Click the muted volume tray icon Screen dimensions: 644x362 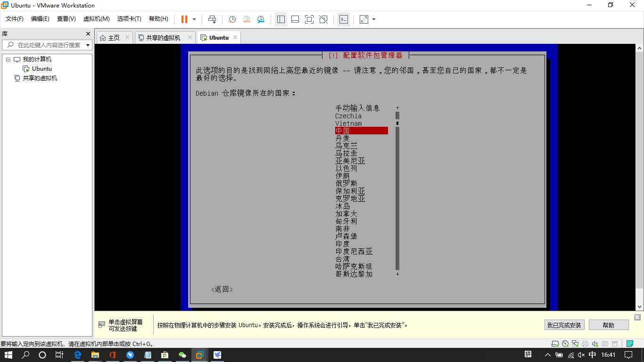581,355
